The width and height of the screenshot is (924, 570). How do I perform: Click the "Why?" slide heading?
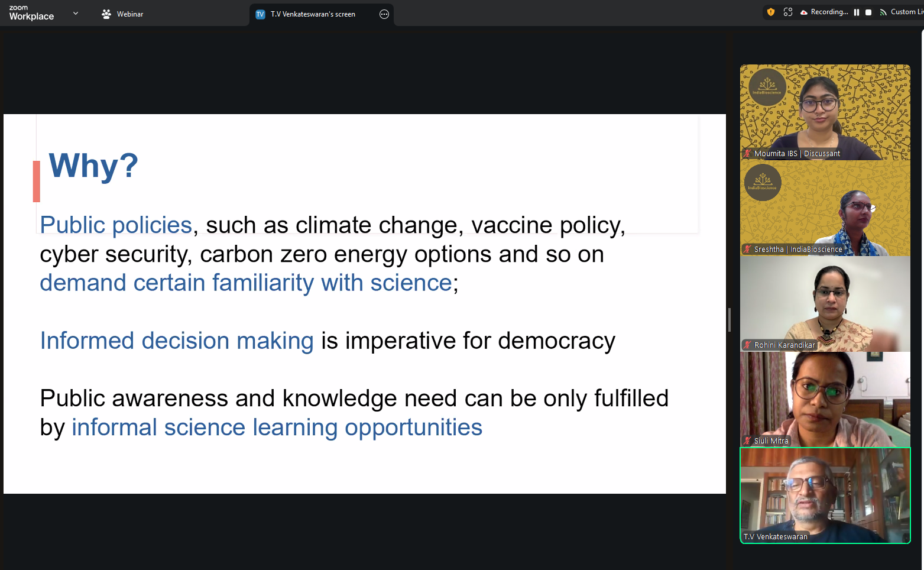(x=93, y=166)
